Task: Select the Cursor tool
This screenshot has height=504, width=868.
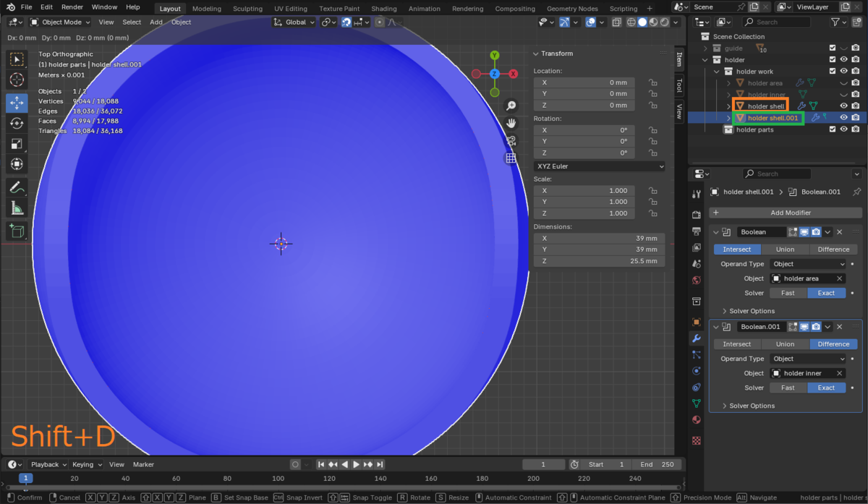Action: (17, 80)
